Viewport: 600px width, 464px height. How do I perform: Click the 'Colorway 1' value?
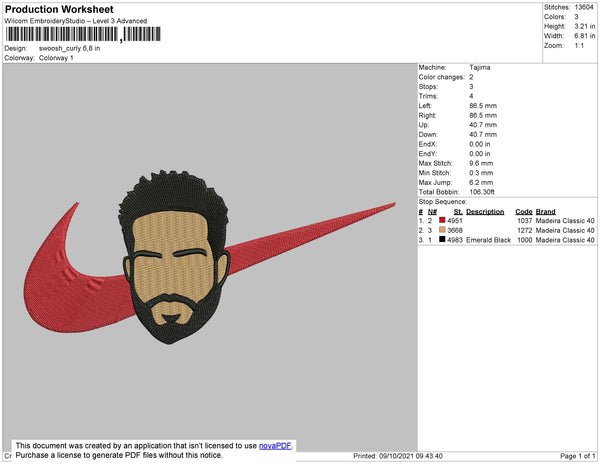click(x=56, y=58)
